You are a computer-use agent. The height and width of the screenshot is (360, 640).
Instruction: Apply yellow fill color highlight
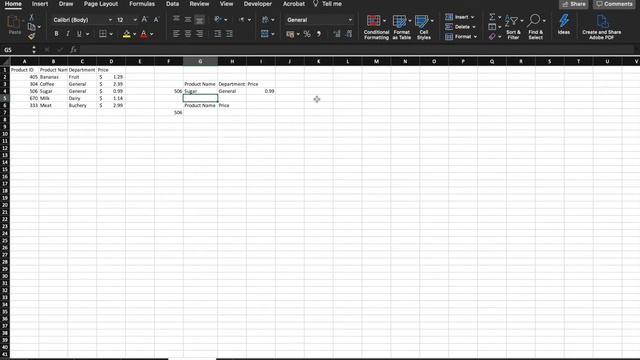pos(127,34)
